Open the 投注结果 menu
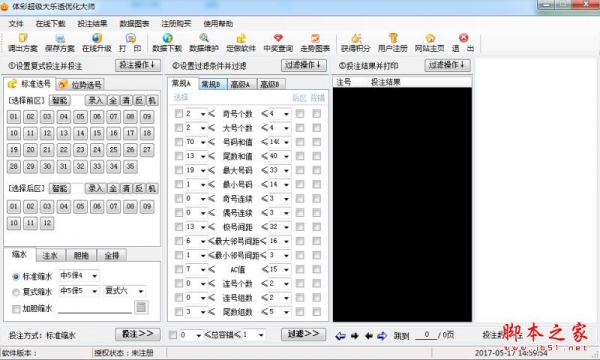Viewport: 600px width, 360px height. click(x=93, y=24)
